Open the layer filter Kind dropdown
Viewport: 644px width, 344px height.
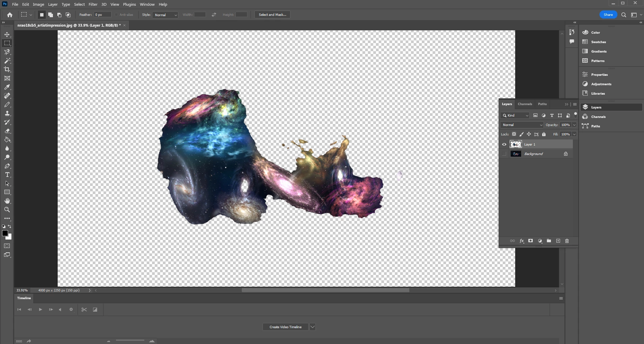click(515, 116)
